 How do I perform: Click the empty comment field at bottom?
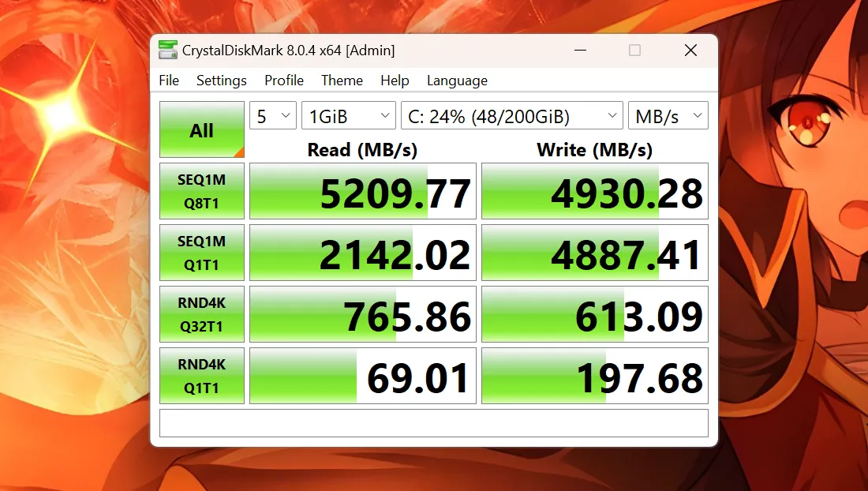(434, 423)
